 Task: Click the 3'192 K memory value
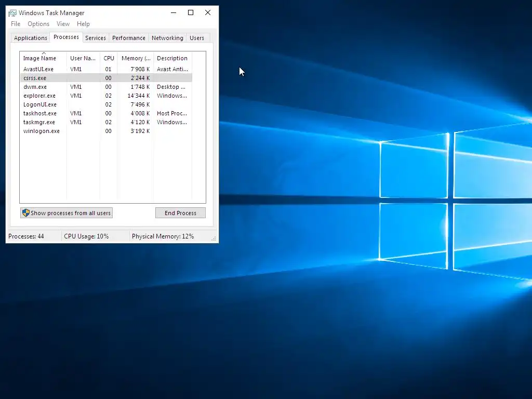(140, 131)
